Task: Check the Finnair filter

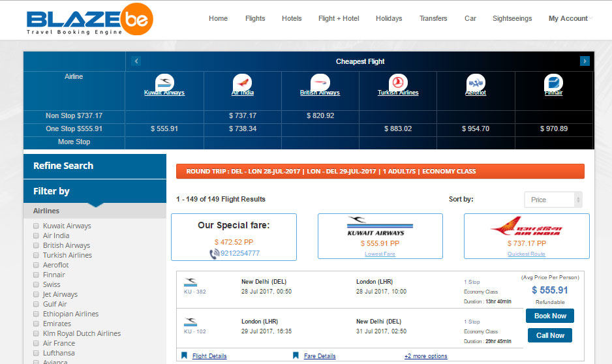Action: (x=36, y=275)
